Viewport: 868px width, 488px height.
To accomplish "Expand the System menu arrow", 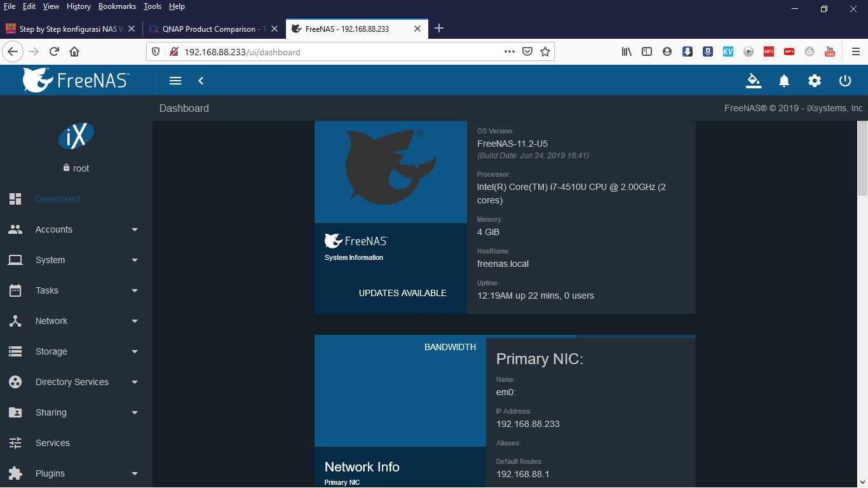I will click(135, 260).
